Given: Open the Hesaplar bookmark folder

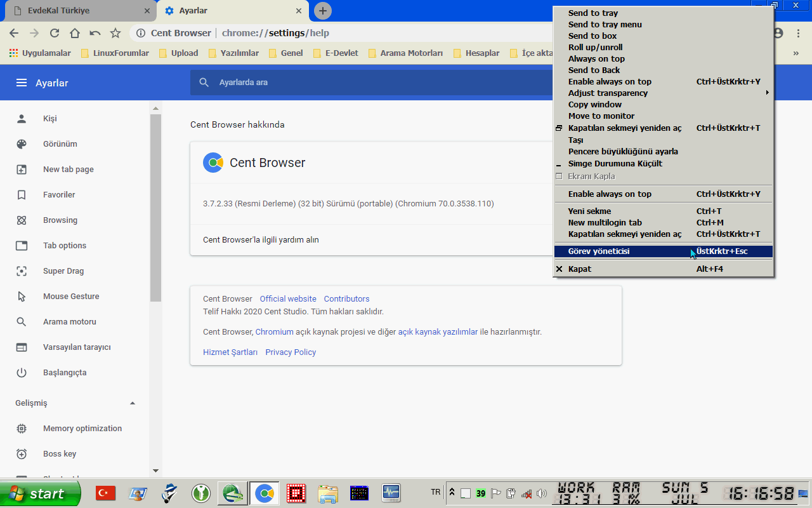Looking at the screenshot, I should coord(476,53).
